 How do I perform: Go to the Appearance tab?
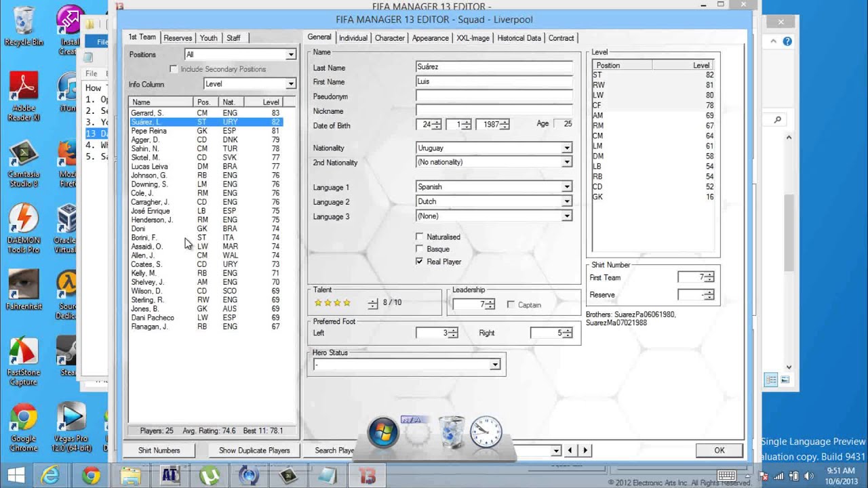(431, 38)
